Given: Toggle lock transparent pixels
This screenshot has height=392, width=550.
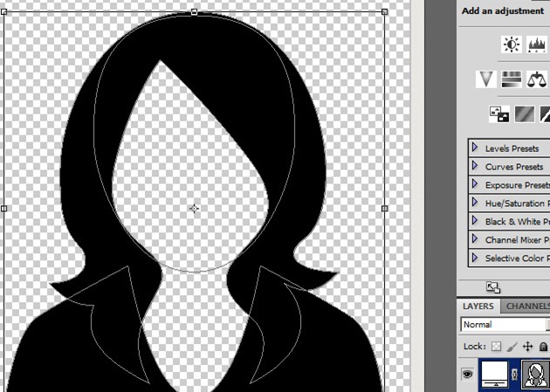Looking at the screenshot, I should pos(496,347).
